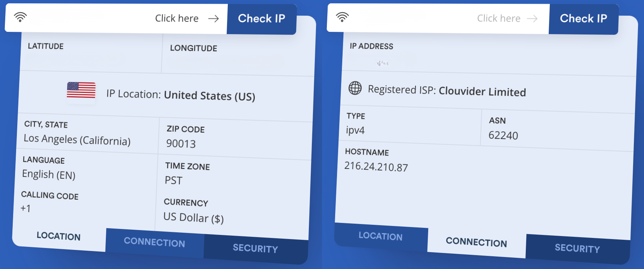Viewport: 644px width, 269px height.
Task: Click the CITY, STATE label
Action: 46,124
